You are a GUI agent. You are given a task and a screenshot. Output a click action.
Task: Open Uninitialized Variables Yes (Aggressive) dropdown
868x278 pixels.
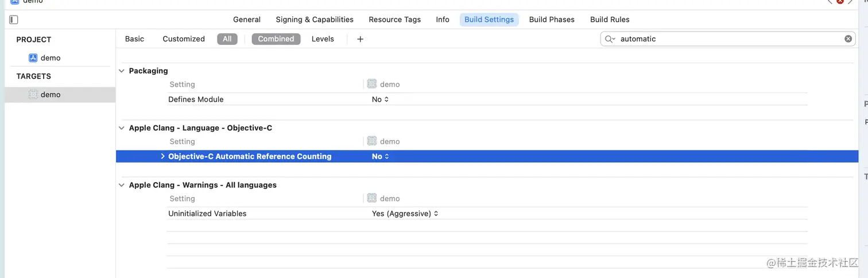[x=405, y=214]
